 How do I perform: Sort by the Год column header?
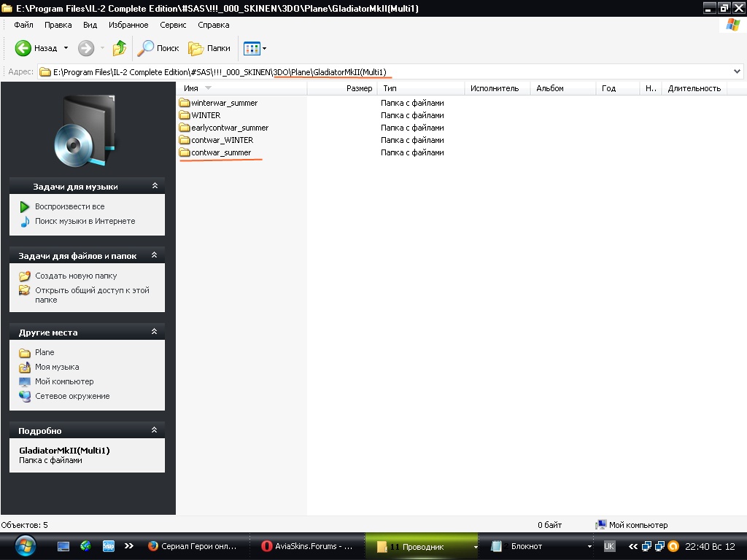tap(617, 88)
